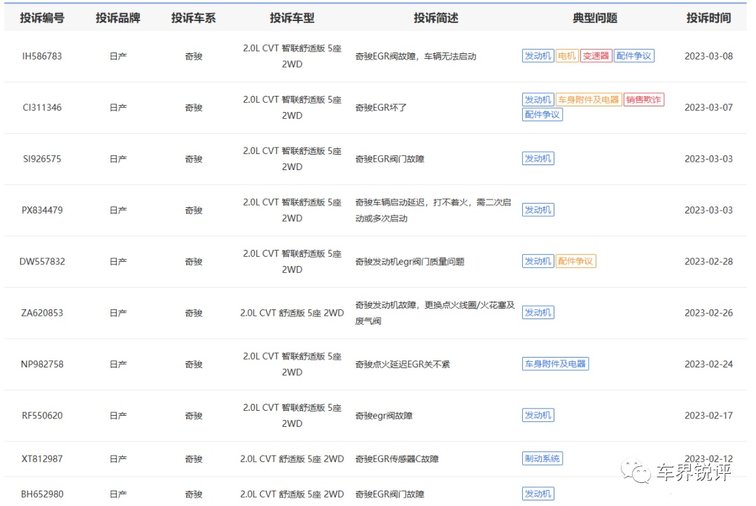Click the 投诉时间 column header
Screen dimensions: 756x506
[708, 18]
